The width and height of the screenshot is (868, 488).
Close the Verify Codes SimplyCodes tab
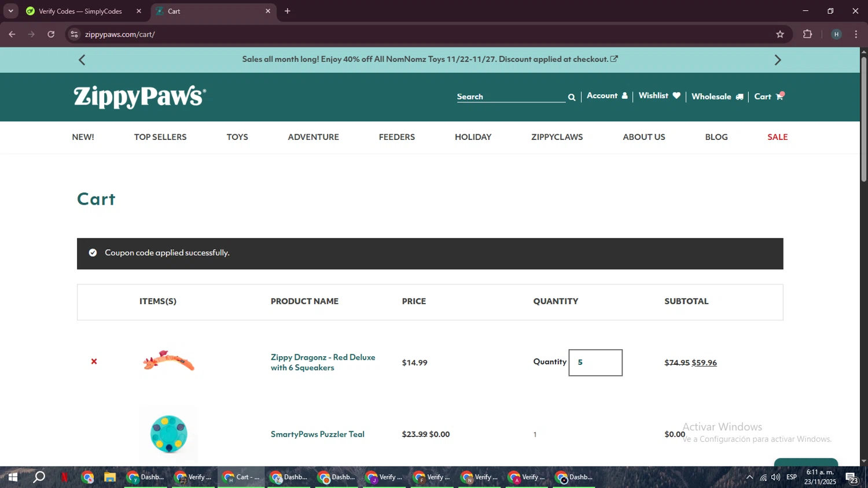[139, 11]
